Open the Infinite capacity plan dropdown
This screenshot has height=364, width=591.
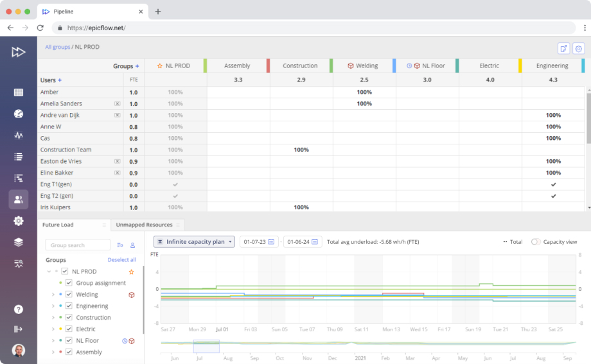[x=194, y=242]
